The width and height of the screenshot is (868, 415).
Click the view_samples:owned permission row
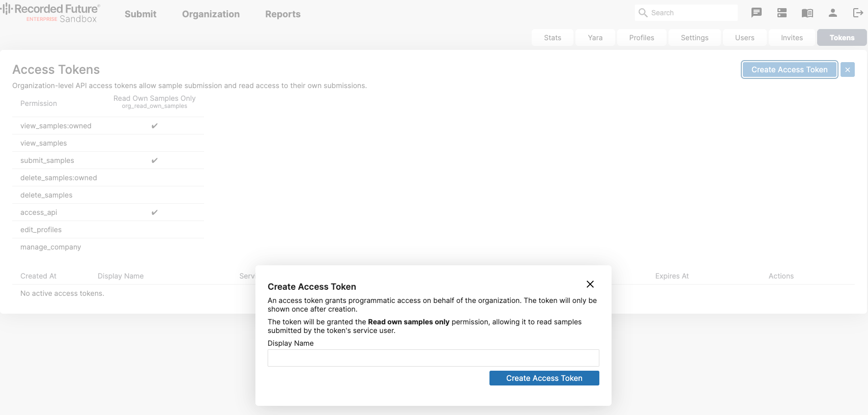pos(108,126)
